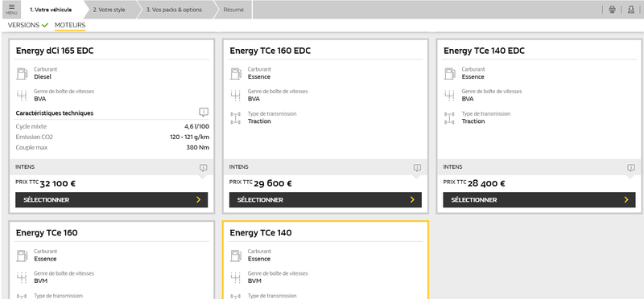Switch to the MOTEURS sub-tab
Image resolution: width=644 pixels, height=299 pixels.
coord(70,25)
